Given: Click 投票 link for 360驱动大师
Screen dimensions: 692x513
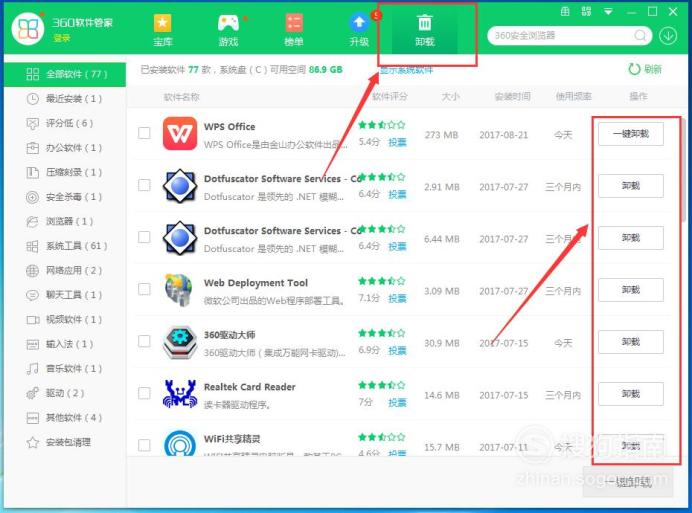Looking at the screenshot, I should (x=397, y=351).
